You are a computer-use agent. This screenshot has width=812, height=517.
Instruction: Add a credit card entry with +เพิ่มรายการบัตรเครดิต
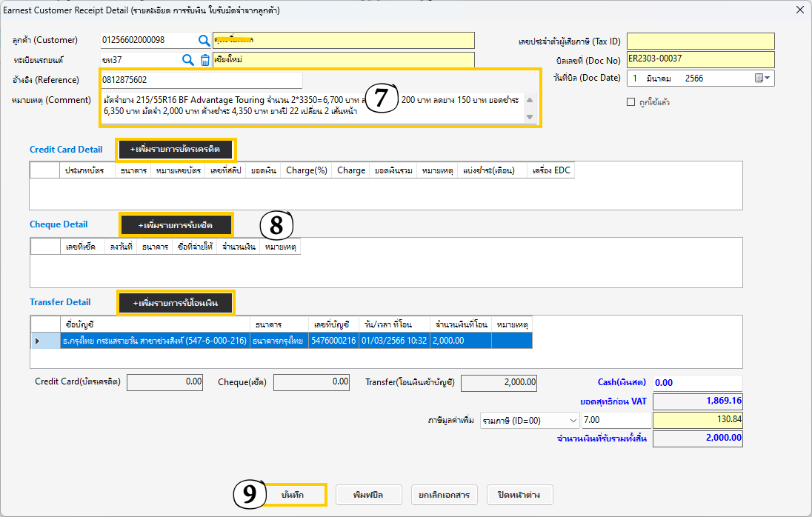point(176,150)
